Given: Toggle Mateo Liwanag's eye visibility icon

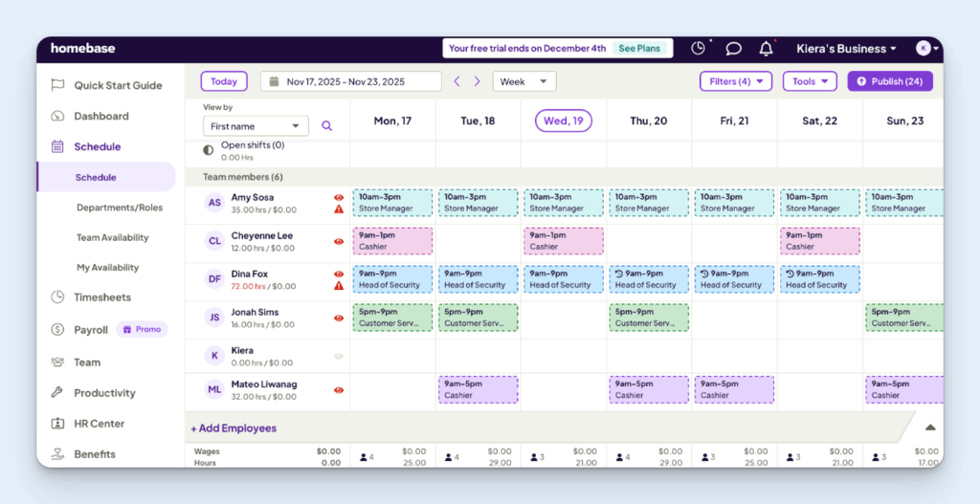Looking at the screenshot, I should point(339,390).
